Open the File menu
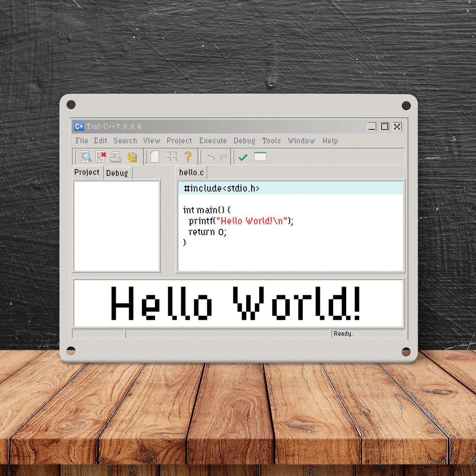 point(82,141)
